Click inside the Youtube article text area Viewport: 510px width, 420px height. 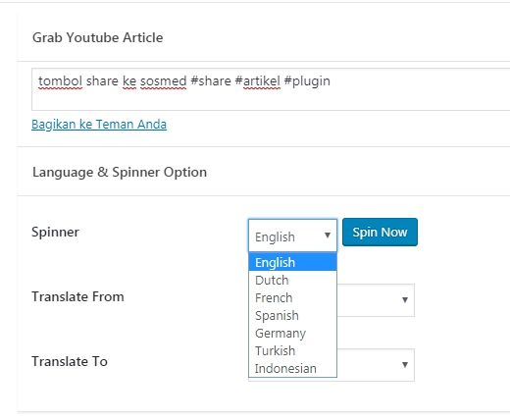point(271,89)
